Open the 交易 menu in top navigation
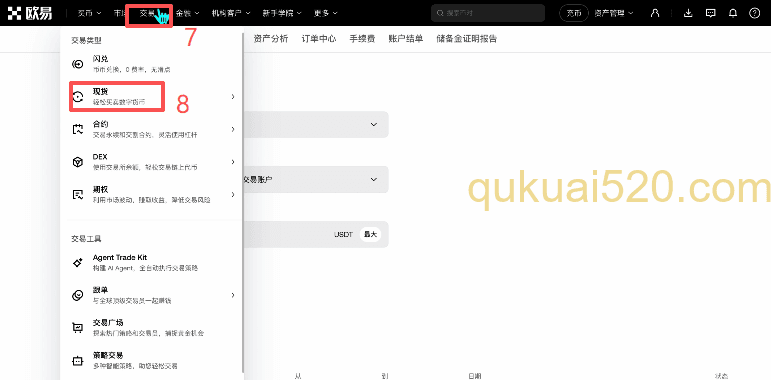 [149, 13]
